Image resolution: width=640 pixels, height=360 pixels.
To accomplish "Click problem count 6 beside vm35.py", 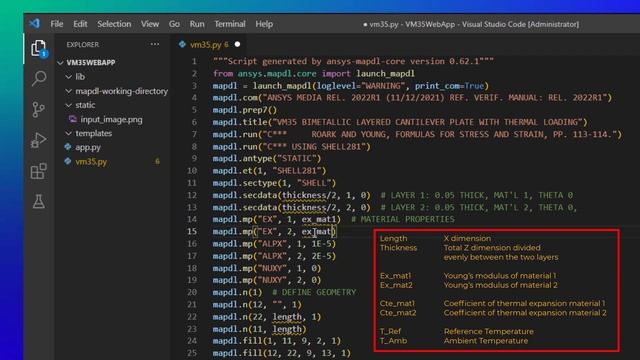I will (x=157, y=162).
